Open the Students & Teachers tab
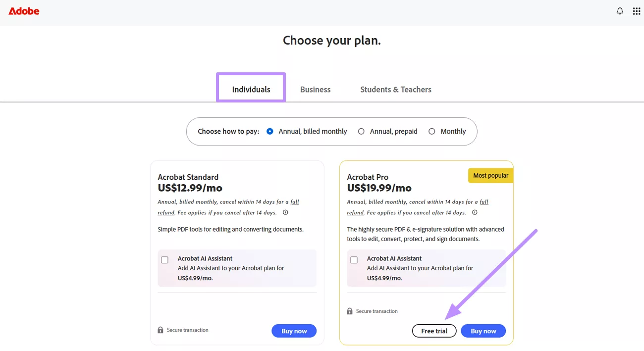 [x=395, y=90]
